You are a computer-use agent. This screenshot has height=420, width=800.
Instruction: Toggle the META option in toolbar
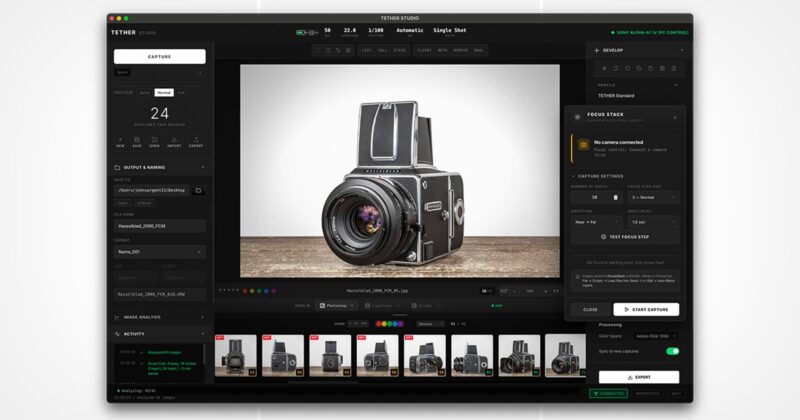(442, 50)
